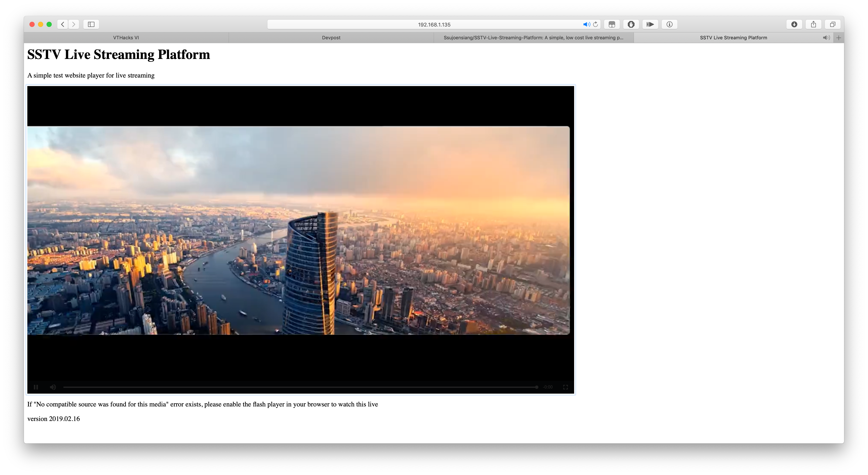Mute the SSTV tab's audio indicator
868x475 pixels.
click(x=826, y=38)
